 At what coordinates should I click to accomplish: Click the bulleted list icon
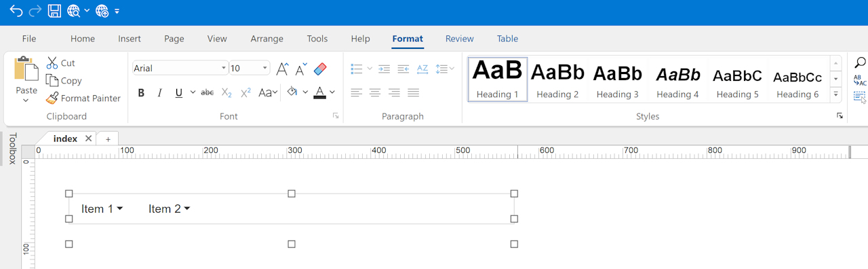click(x=357, y=69)
